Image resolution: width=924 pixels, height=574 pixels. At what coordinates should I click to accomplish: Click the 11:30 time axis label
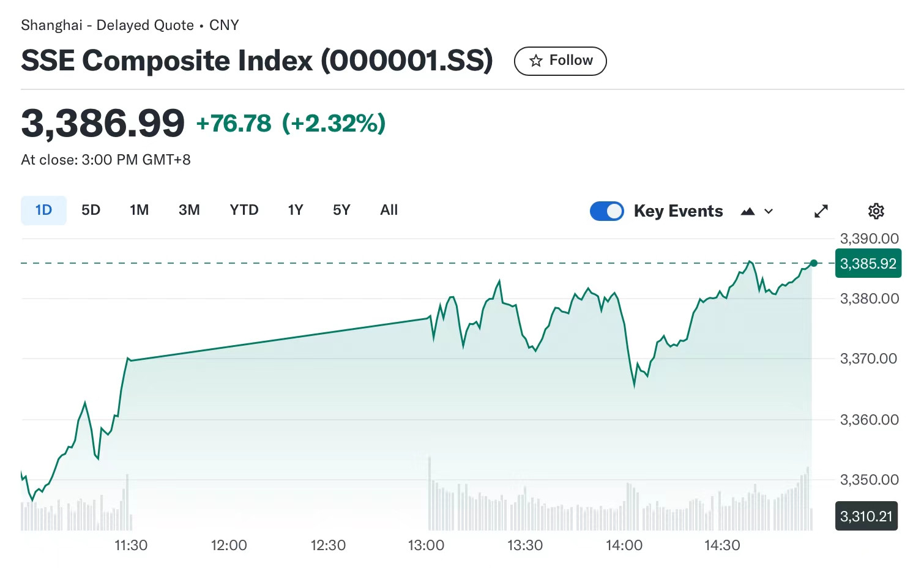[x=131, y=545]
